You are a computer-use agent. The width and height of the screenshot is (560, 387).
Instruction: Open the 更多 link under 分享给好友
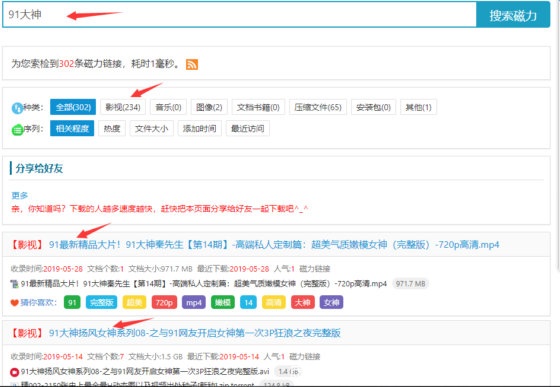pos(20,195)
